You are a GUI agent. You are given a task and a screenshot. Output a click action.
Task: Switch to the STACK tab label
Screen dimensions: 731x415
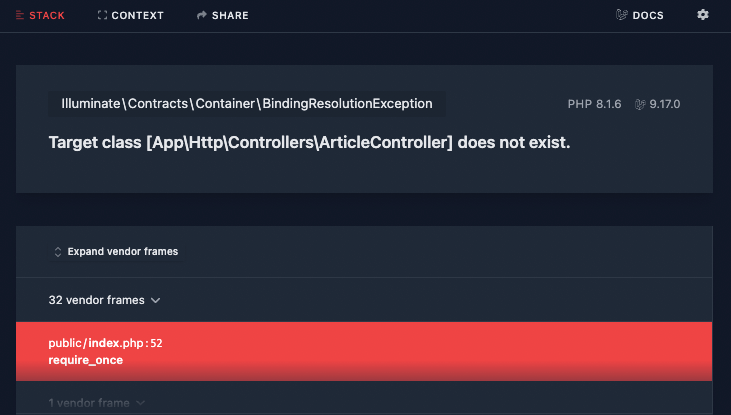click(x=47, y=15)
